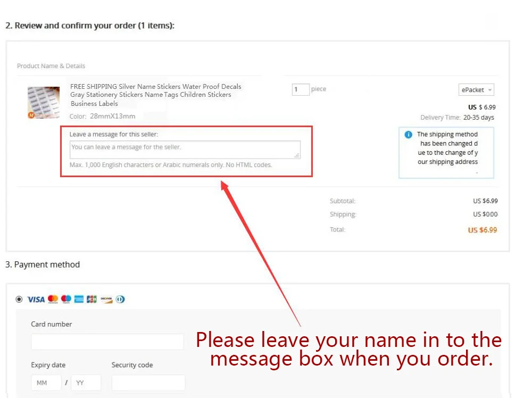
Task: Open the FREE SHIPPING Silver Name Stickers title
Action: (156, 95)
